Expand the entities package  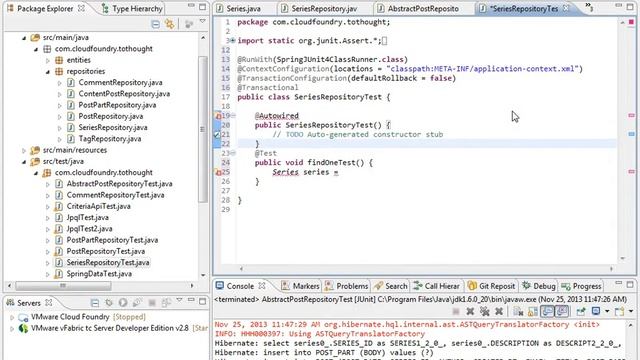coord(48,60)
